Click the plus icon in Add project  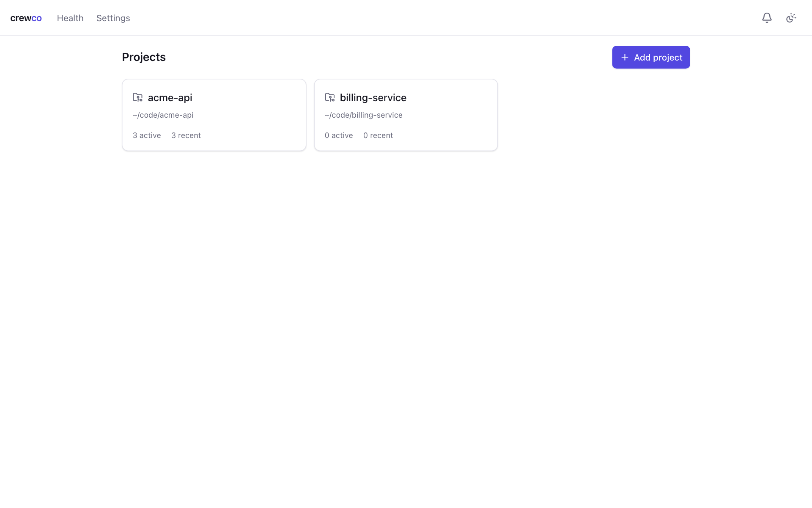tap(625, 57)
